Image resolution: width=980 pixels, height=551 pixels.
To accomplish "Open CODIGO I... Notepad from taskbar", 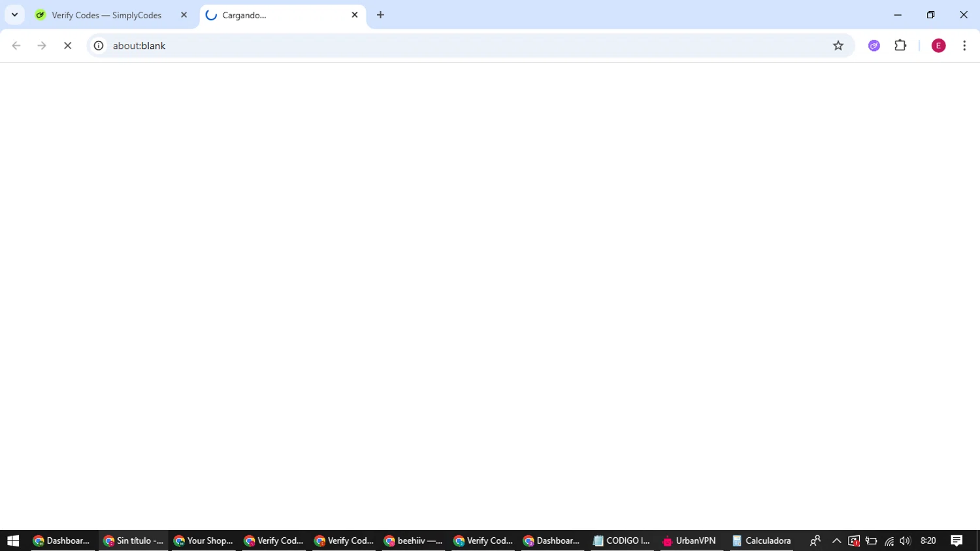I will click(x=621, y=541).
